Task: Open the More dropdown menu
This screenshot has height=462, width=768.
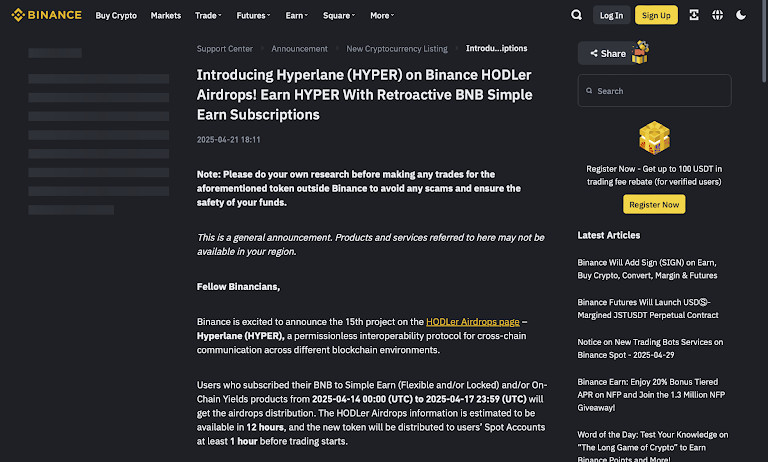Action: pos(381,15)
